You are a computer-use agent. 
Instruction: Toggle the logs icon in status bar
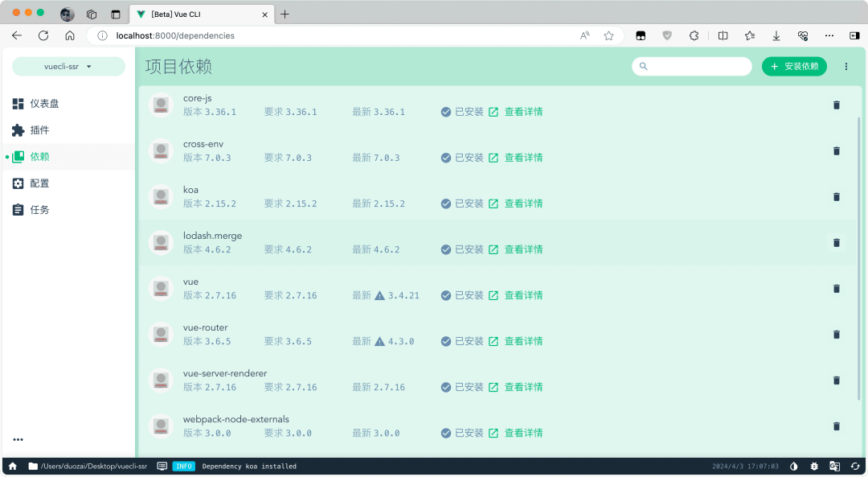[162, 467]
